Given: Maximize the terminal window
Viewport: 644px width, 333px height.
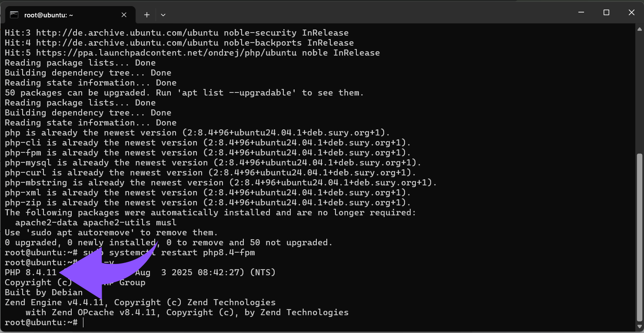Looking at the screenshot, I should click(x=606, y=13).
